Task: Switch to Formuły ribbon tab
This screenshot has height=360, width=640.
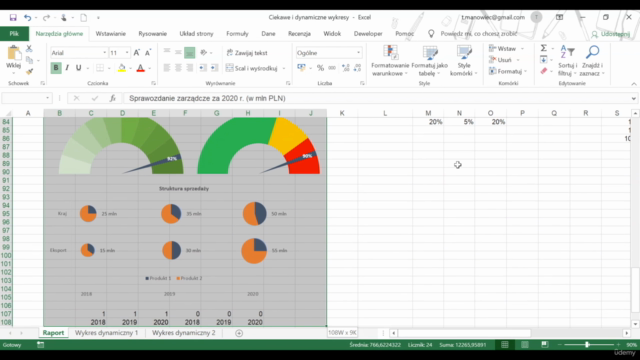Action: coord(237,34)
